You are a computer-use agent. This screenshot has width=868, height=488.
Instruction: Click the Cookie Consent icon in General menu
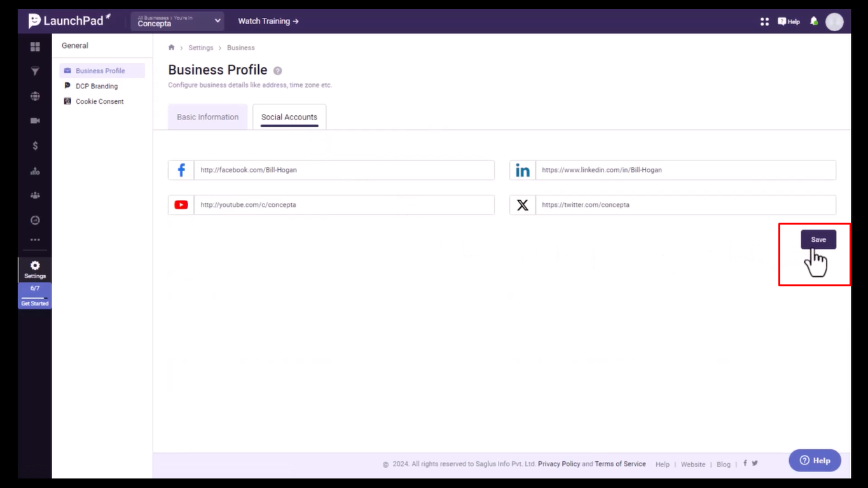coord(67,101)
